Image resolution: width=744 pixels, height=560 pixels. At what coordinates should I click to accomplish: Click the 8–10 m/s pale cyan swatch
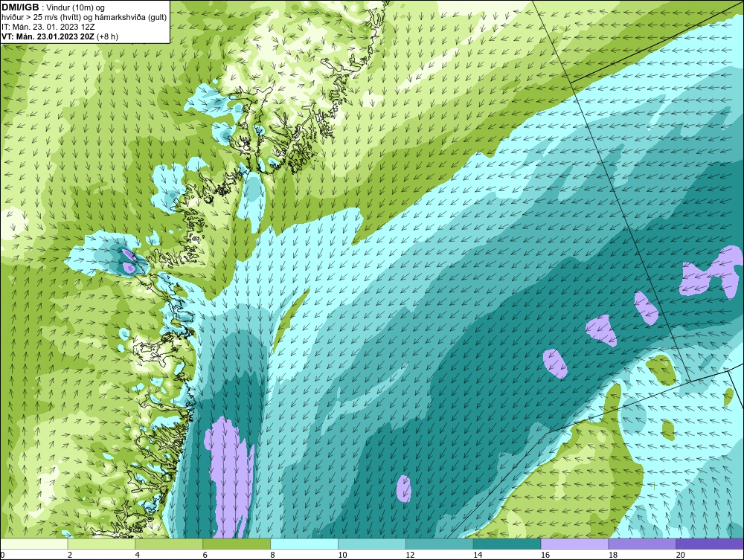pos(304,544)
